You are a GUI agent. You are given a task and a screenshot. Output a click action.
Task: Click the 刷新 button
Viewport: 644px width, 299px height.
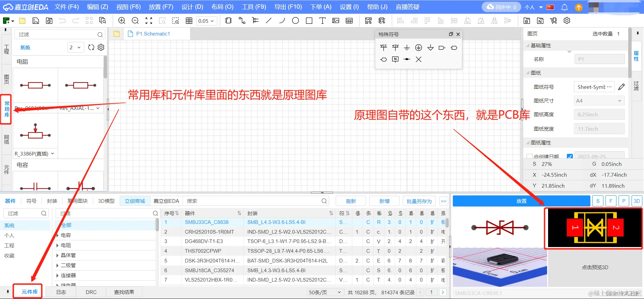click(351, 201)
